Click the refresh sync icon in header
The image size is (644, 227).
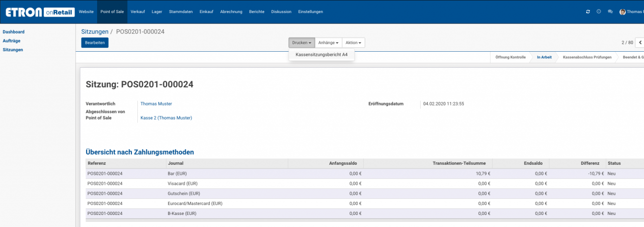point(588,12)
